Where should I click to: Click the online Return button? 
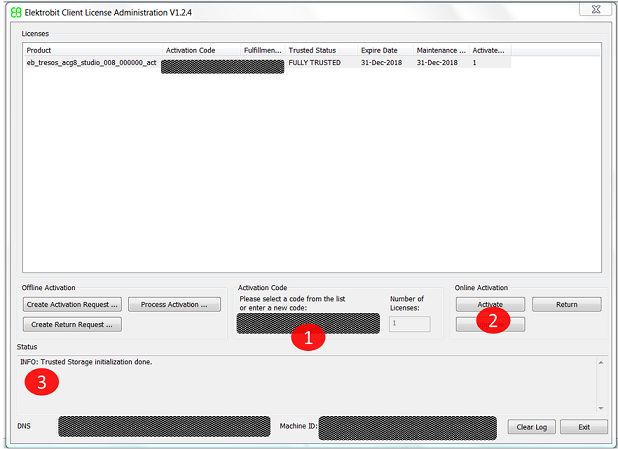[x=567, y=304]
